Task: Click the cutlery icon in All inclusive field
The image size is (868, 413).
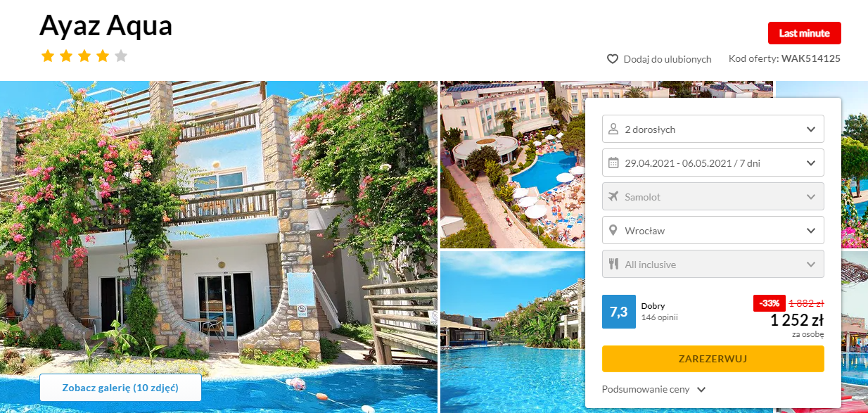Action: 613,265
